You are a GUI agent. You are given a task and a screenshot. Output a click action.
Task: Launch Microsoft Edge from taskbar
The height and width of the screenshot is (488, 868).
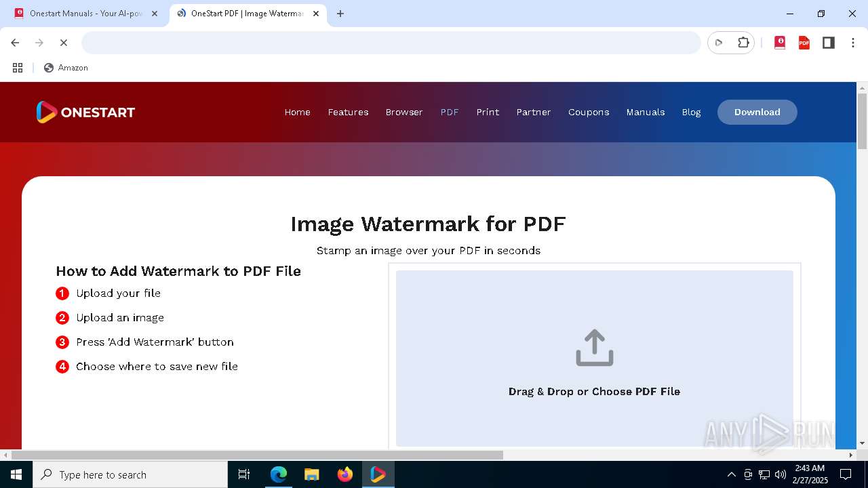(x=279, y=474)
